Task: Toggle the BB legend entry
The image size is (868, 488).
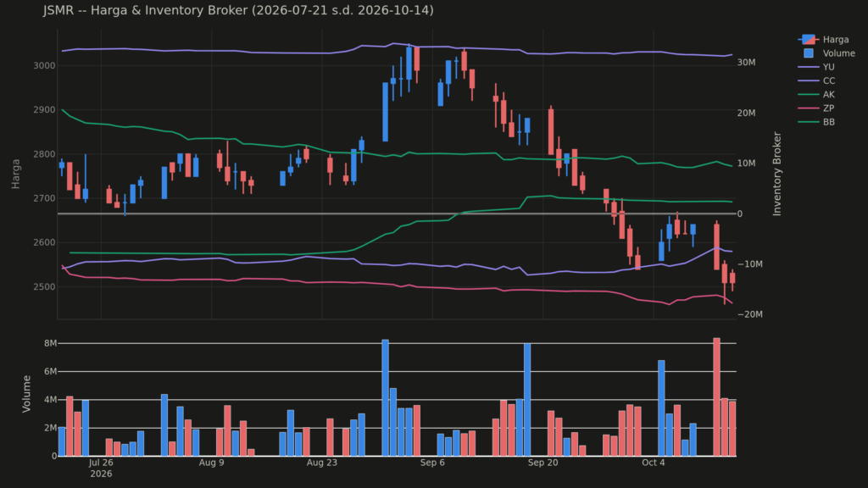Action: coord(816,122)
